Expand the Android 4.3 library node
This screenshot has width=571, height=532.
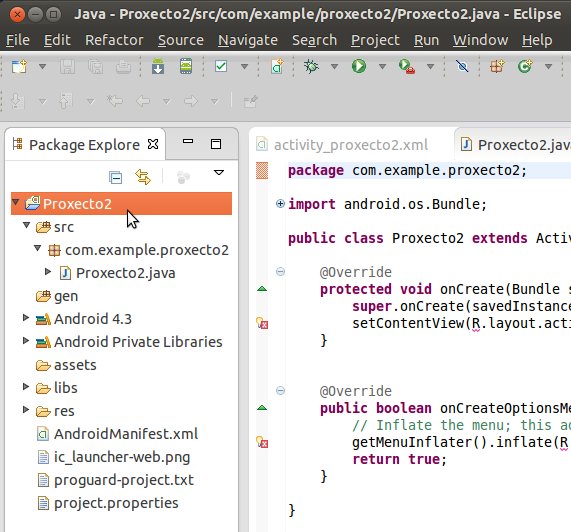click(26, 318)
